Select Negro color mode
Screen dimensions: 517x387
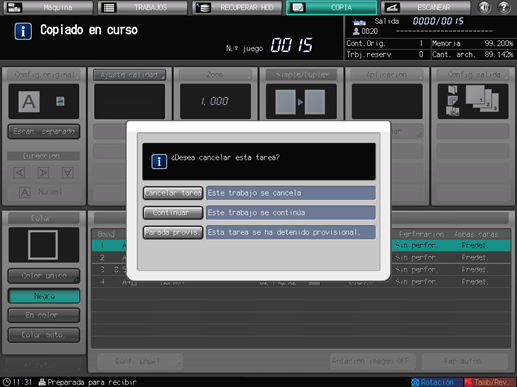(44, 296)
